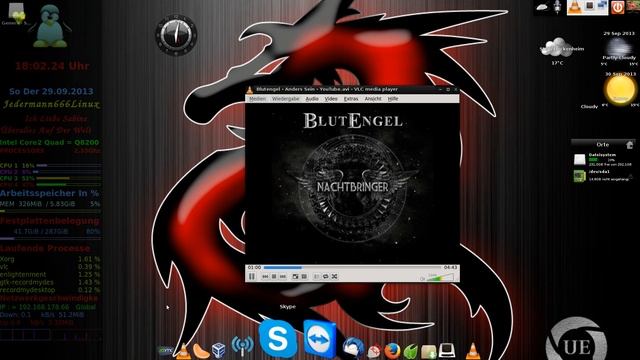Pause playback in VLC
The height and width of the screenshot is (360, 640).
click(252, 276)
